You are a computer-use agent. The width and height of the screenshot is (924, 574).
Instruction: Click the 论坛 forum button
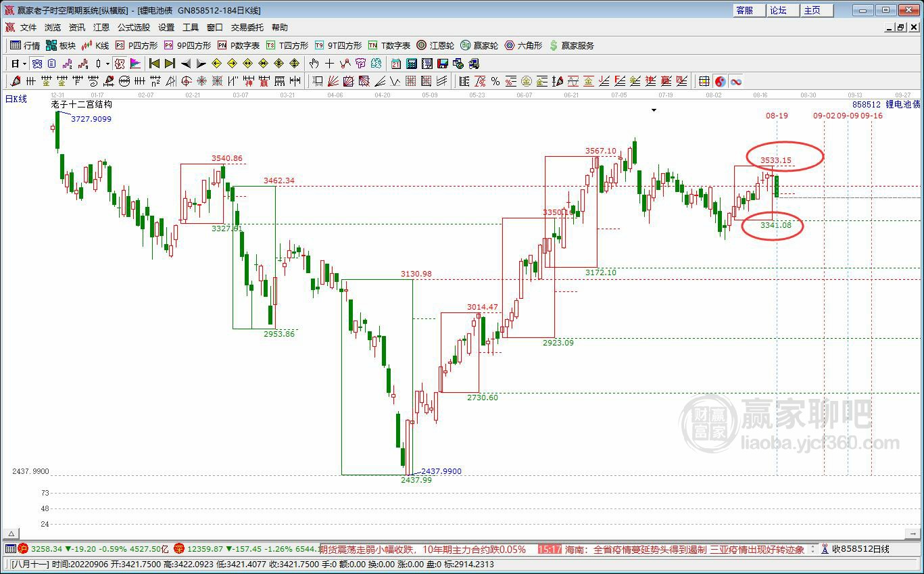783,10
